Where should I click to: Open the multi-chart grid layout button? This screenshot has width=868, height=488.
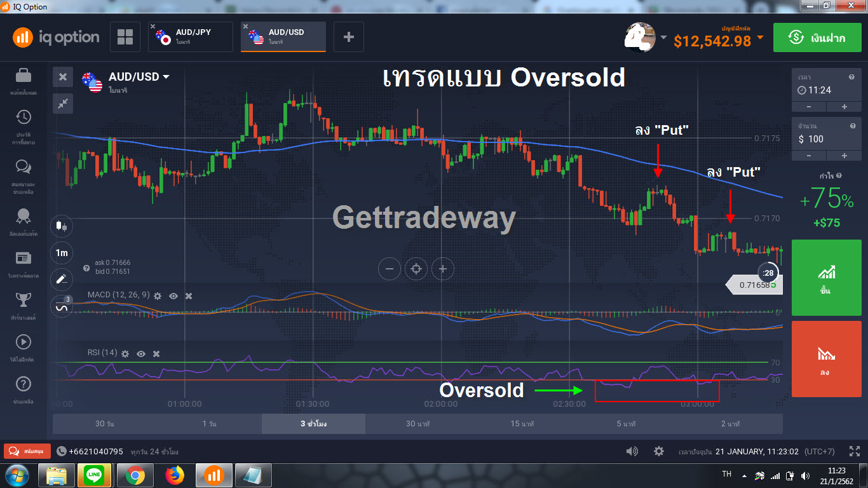click(x=125, y=37)
